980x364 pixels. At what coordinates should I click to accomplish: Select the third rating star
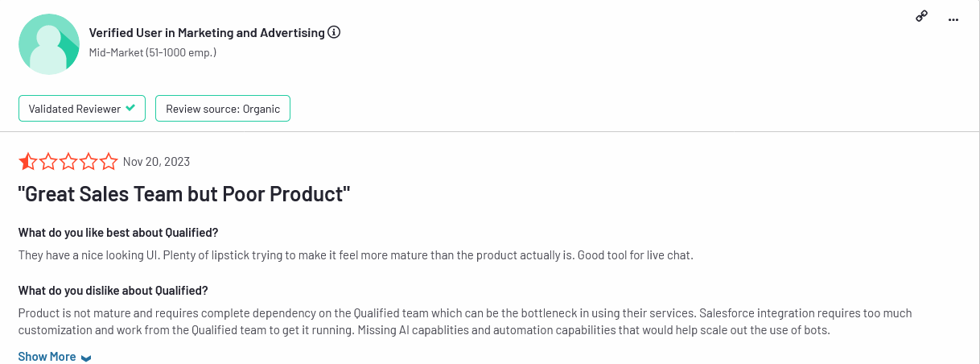pos(68,162)
